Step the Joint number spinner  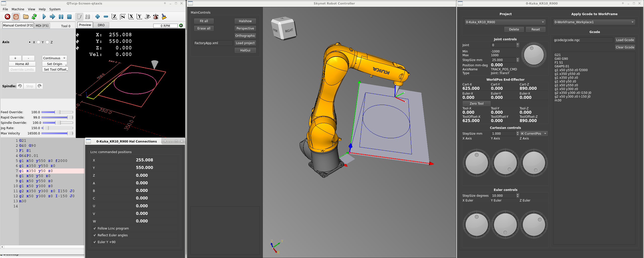click(518, 45)
